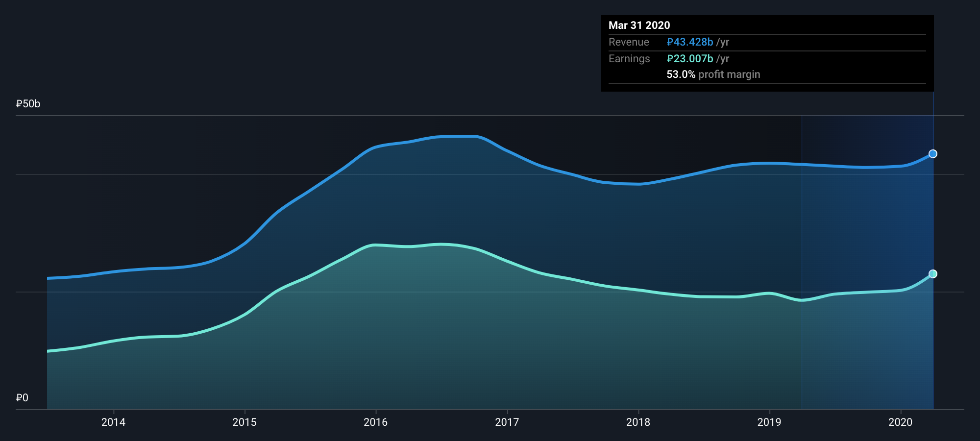
Task: Click the Earnings label in tooltip
Action: coord(629,59)
